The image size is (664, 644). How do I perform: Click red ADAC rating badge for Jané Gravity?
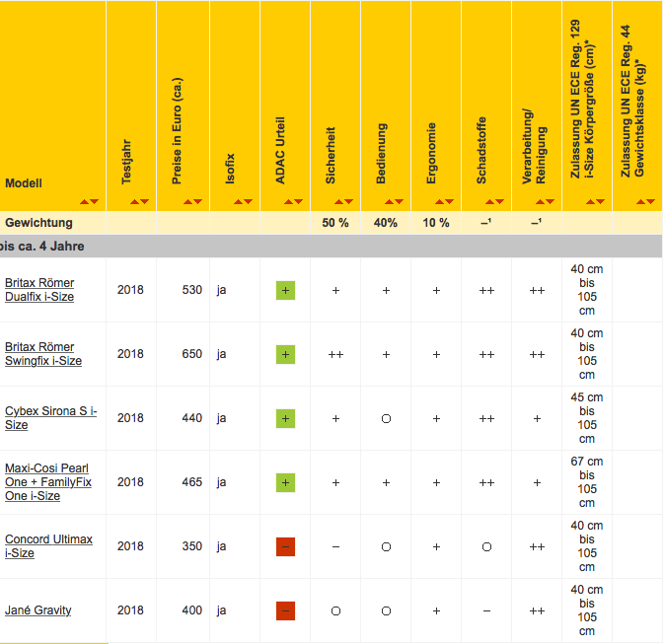point(285,611)
